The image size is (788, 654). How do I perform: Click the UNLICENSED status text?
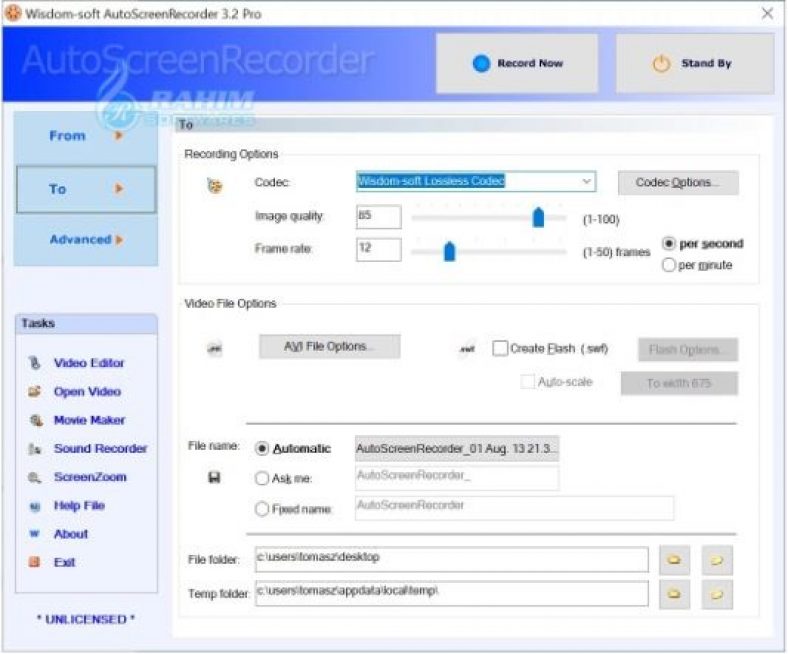86,619
